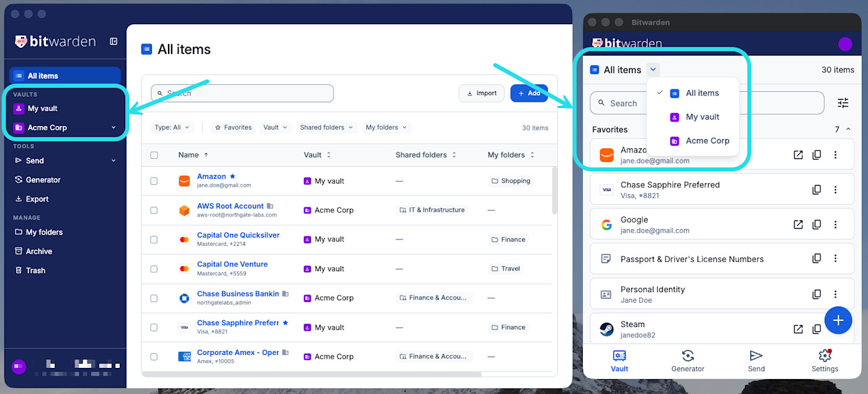868x394 pixels.
Task: Open the Amazon item link in table
Action: 211,177
